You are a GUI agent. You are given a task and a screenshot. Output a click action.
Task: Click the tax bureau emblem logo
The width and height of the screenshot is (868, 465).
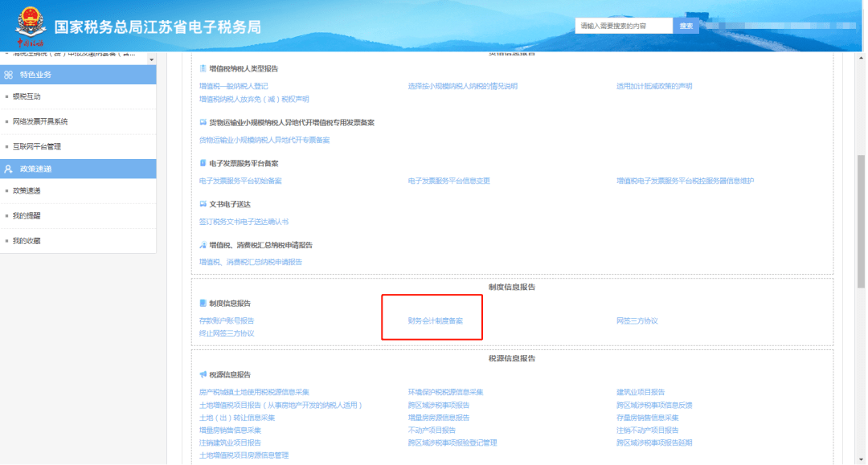click(x=30, y=26)
